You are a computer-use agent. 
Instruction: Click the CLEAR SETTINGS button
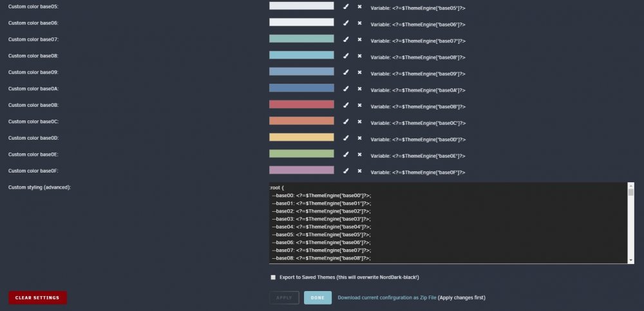coord(37,298)
